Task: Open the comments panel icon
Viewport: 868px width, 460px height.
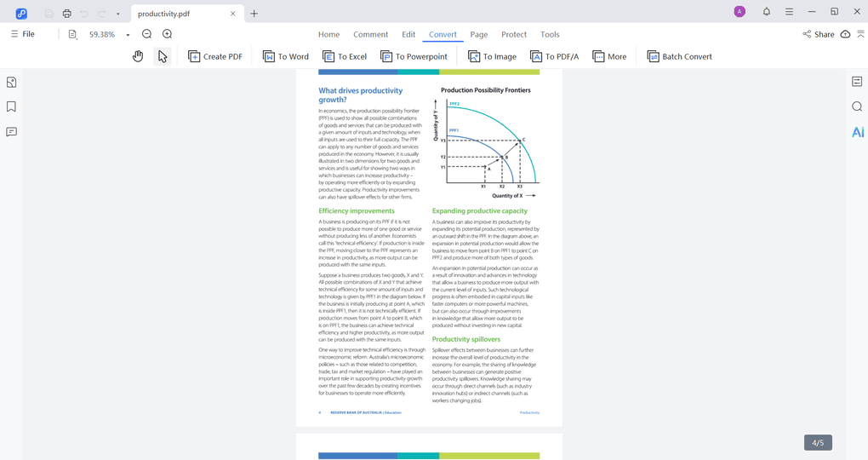Action: point(11,132)
